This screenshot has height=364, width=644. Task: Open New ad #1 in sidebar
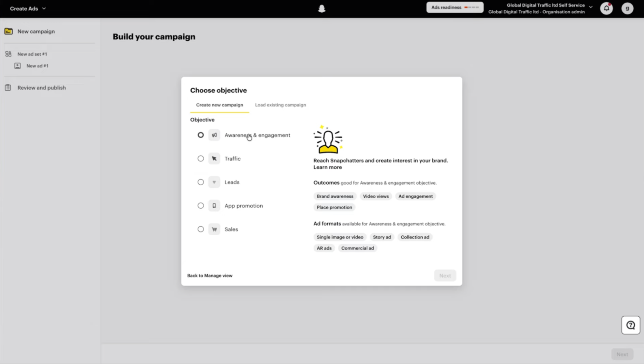point(37,66)
